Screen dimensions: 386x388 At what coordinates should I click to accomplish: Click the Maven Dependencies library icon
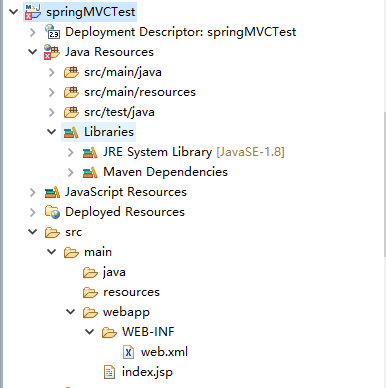tap(90, 172)
